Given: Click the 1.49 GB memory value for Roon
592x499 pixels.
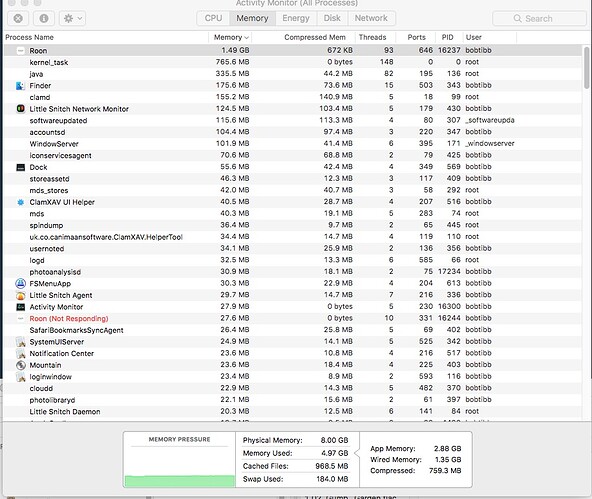Looking at the screenshot, I should point(235,50).
